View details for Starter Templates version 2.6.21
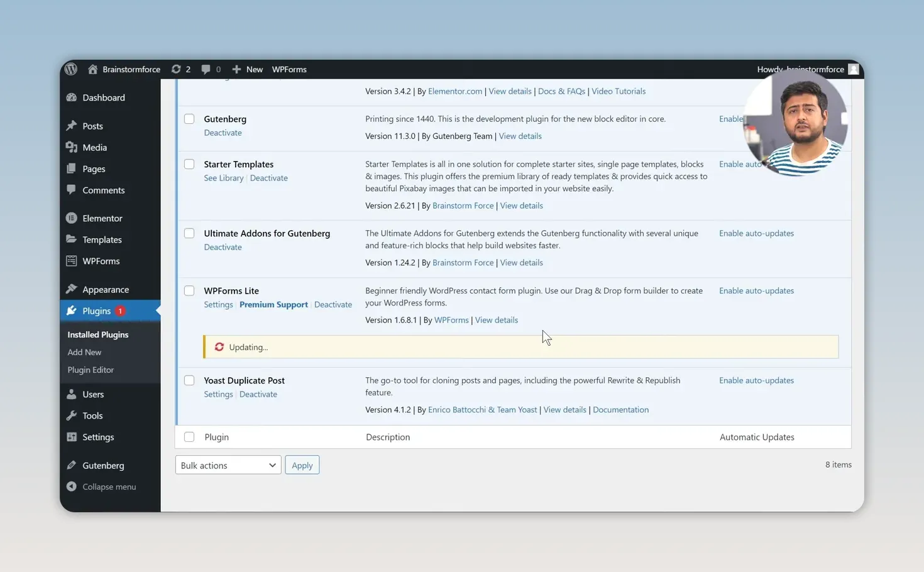This screenshot has width=924, height=572. click(521, 206)
